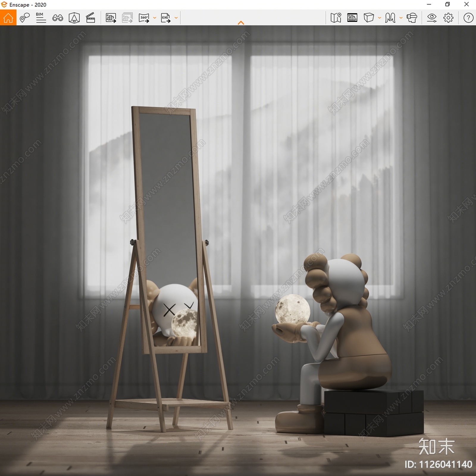
Task: Expand the projection cube dropdown arrow
Action: pyautogui.click(x=380, y=18)
